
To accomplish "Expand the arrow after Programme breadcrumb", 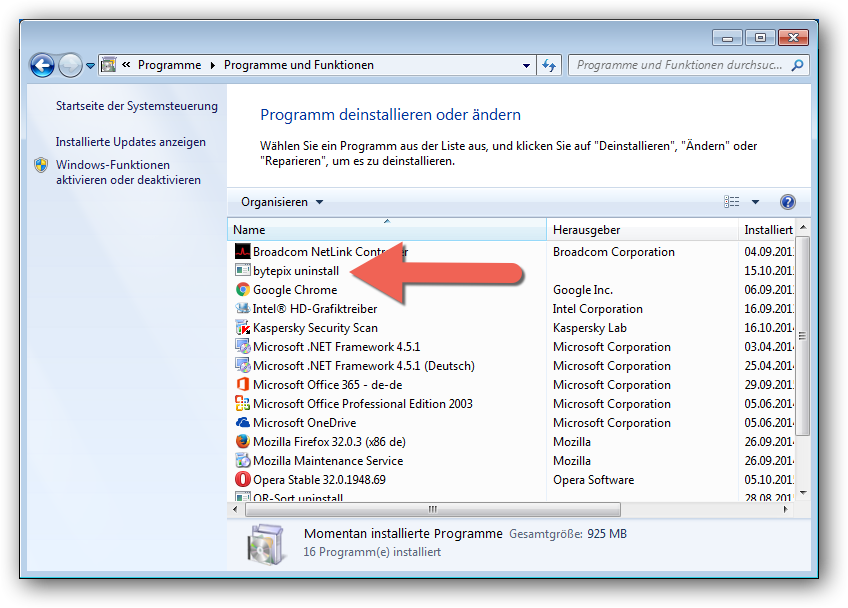I will 213,65.
